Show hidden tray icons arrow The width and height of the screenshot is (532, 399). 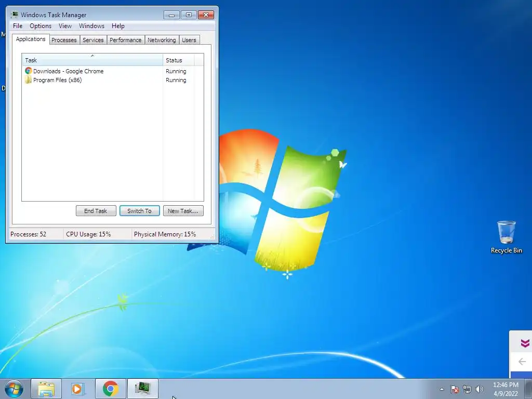coord(442,389)
